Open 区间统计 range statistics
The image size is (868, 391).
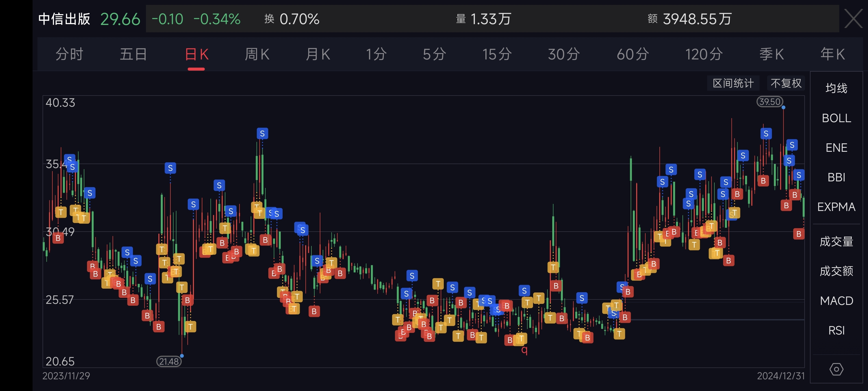733,83
